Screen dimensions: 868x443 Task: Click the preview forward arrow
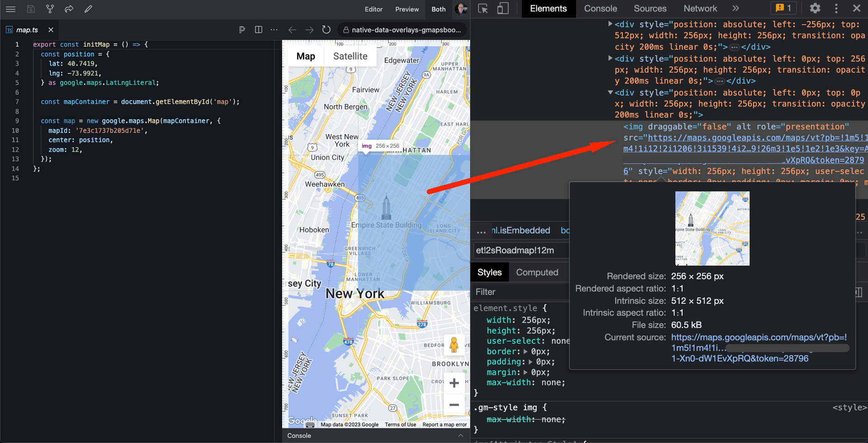point(309,30)
